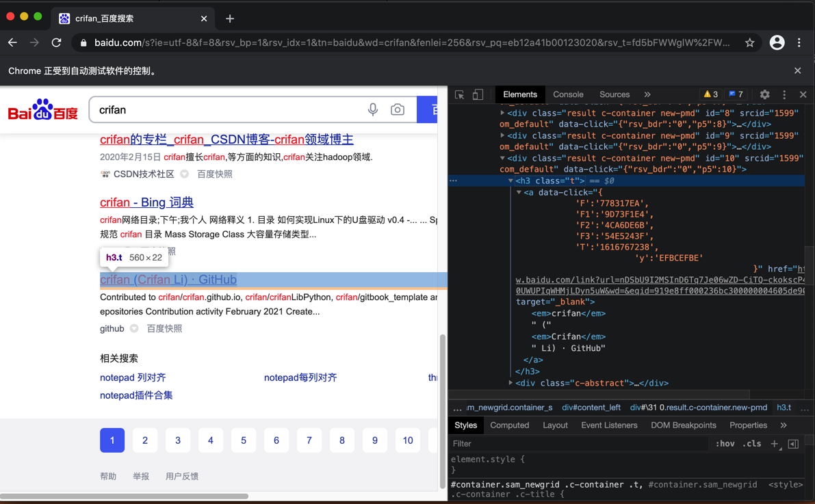Image resolution: width=815 pixels, height=504 pixels.
Task: Show more DevTools panels chevron
Action: 647,94
